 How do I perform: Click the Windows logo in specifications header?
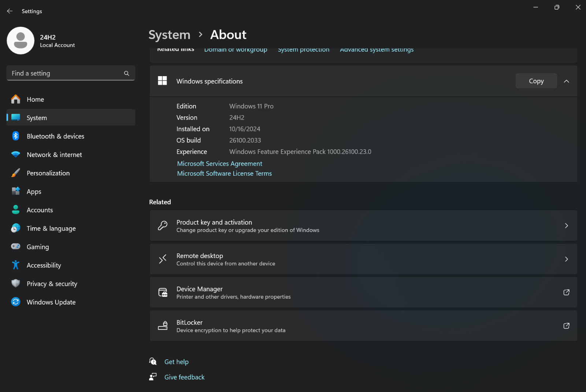tap(162, 81)
